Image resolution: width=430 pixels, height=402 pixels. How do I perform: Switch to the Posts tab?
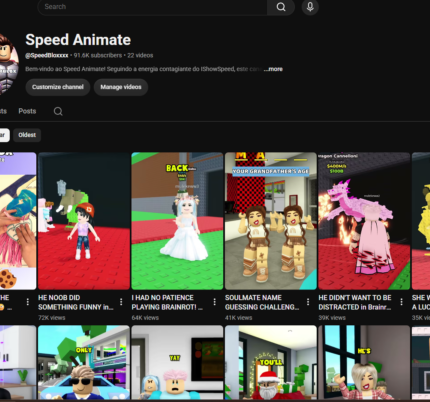tap(27, 111)
